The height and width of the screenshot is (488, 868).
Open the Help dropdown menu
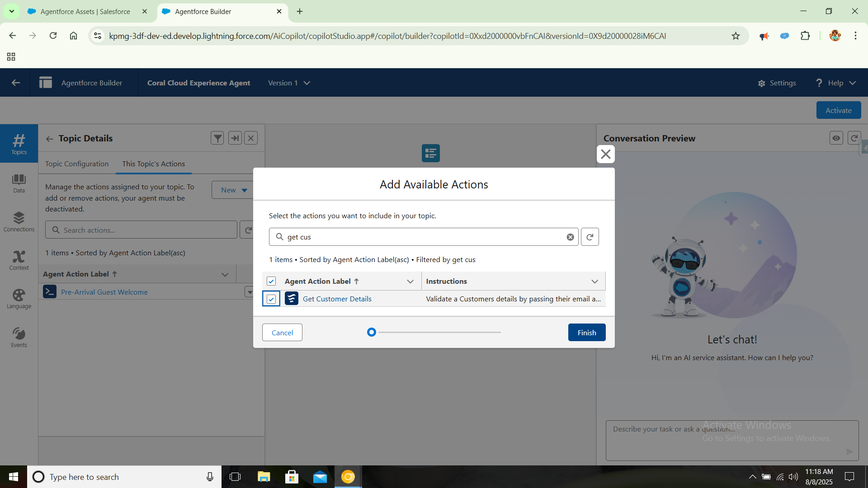click(x=835, y=83)
